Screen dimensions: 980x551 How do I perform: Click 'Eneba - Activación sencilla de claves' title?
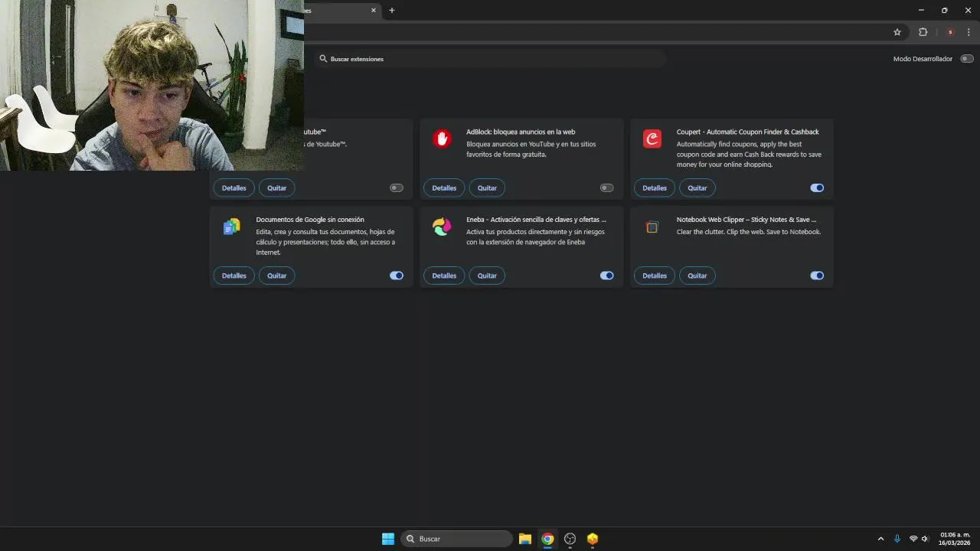click(x=536, y=220)
